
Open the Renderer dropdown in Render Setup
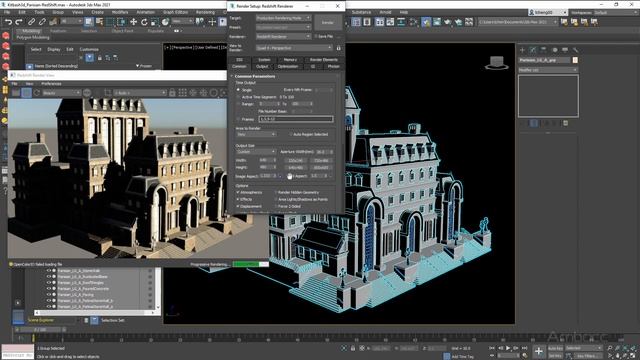[283, 36]
